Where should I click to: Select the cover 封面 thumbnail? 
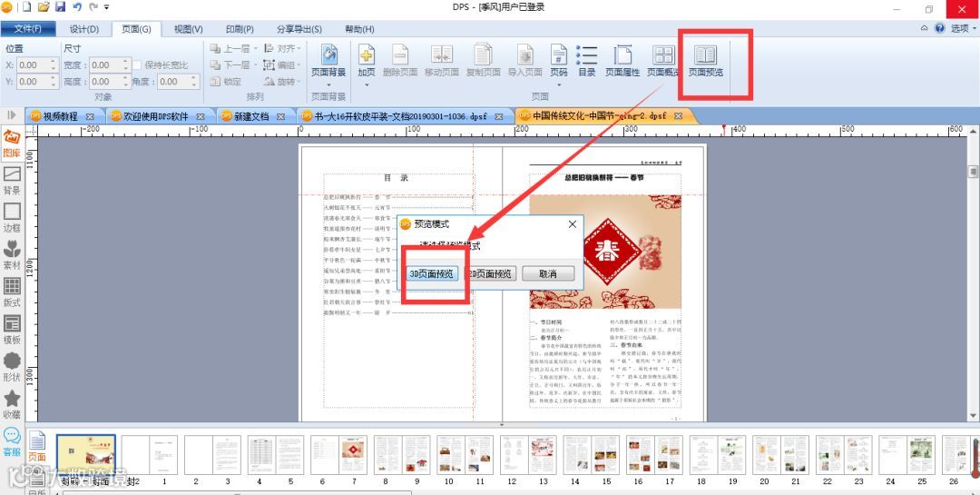(x=86, y=454)
